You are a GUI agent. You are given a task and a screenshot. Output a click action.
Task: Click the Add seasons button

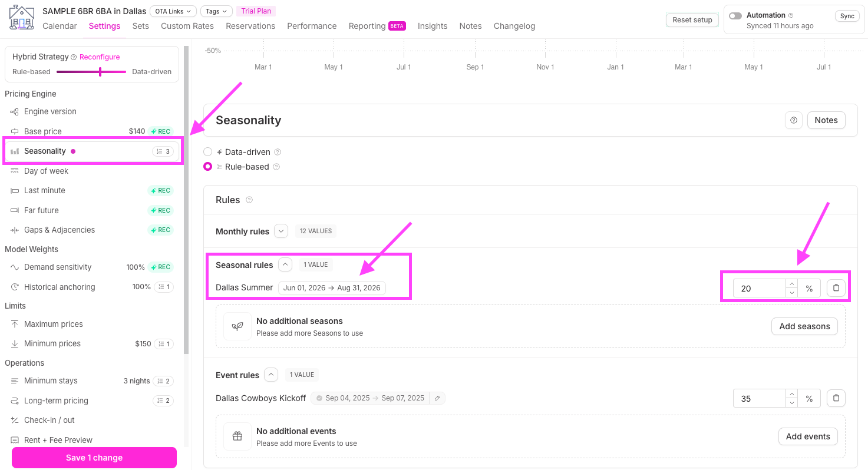[x=804, y=326]
